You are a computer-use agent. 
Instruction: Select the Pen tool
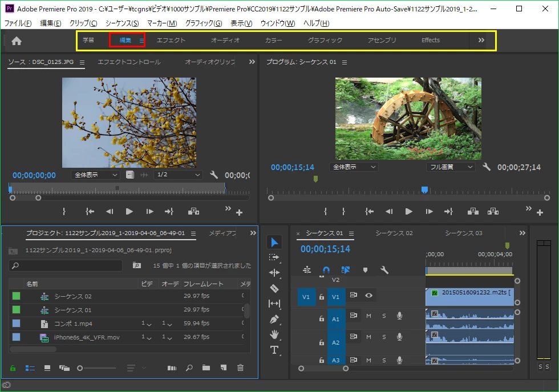(274, 319)
